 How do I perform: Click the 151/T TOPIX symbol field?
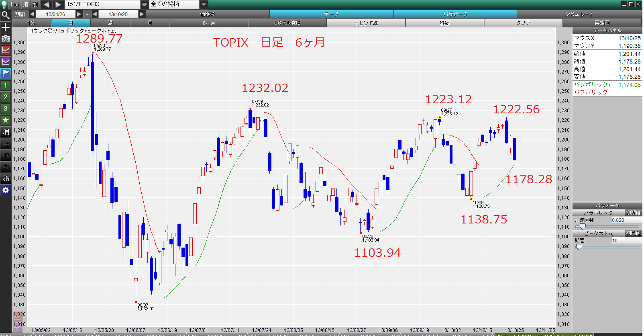click(x=103, y=4)
